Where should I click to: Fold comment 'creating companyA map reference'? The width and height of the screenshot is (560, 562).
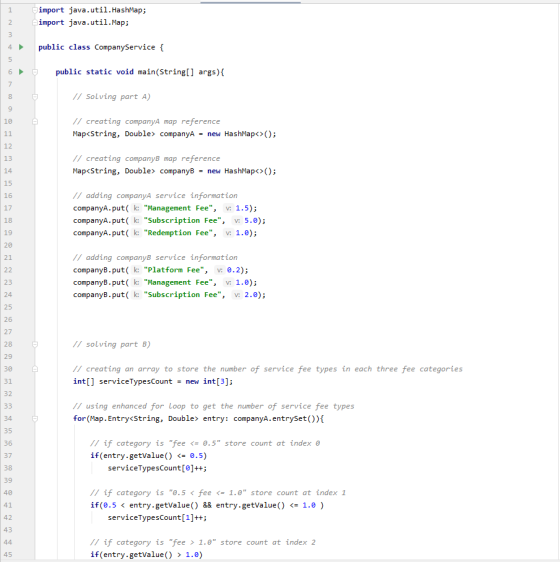coord(35,122)
